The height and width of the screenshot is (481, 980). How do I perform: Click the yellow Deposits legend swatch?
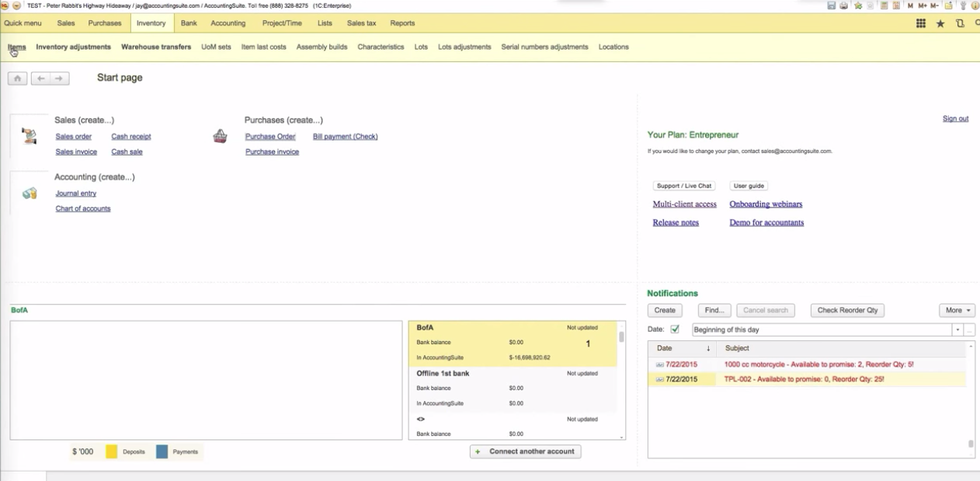112,451
